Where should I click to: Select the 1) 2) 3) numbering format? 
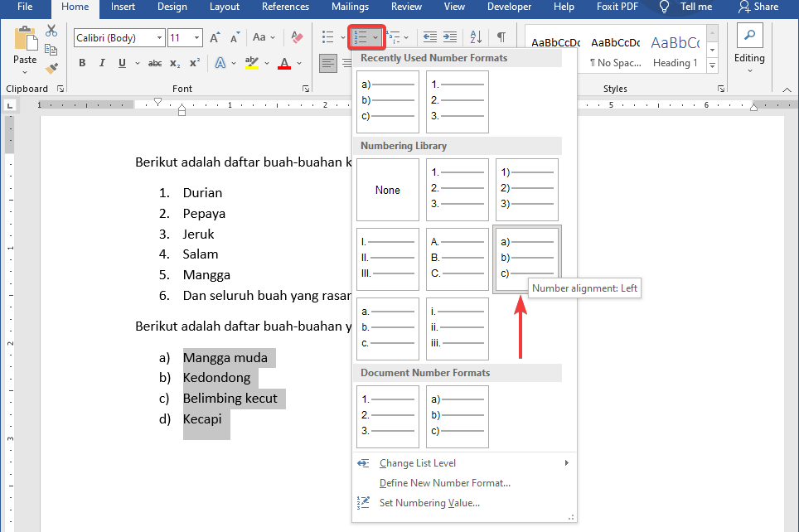click(527, 190)
